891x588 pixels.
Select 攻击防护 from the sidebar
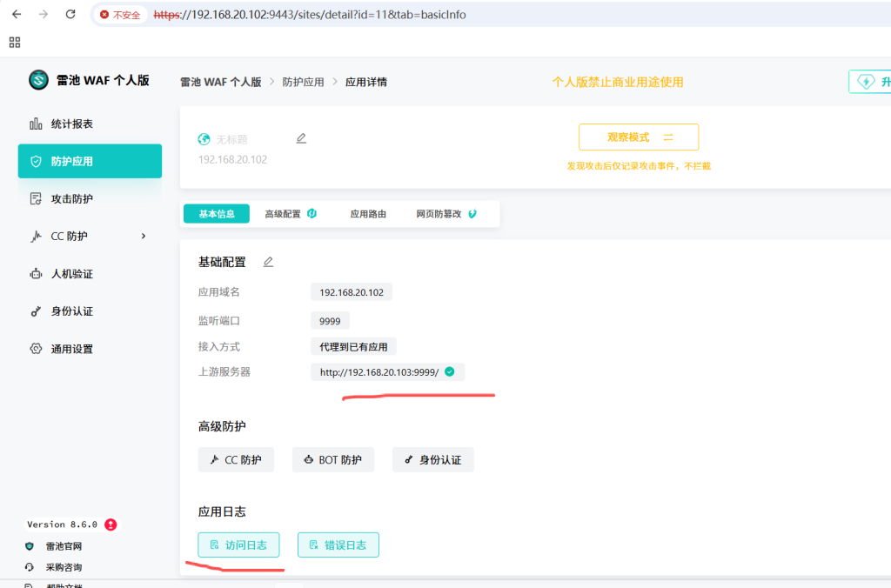pyautogui.click(x=71, y=198)
